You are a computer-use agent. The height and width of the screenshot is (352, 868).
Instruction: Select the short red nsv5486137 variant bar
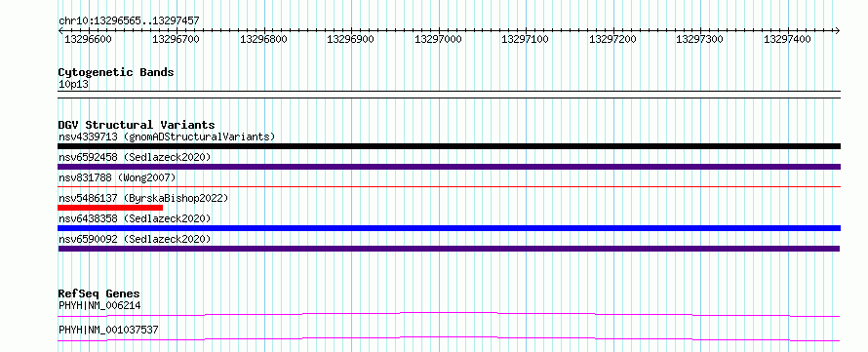pyautogui.click(x=110, y=208)
